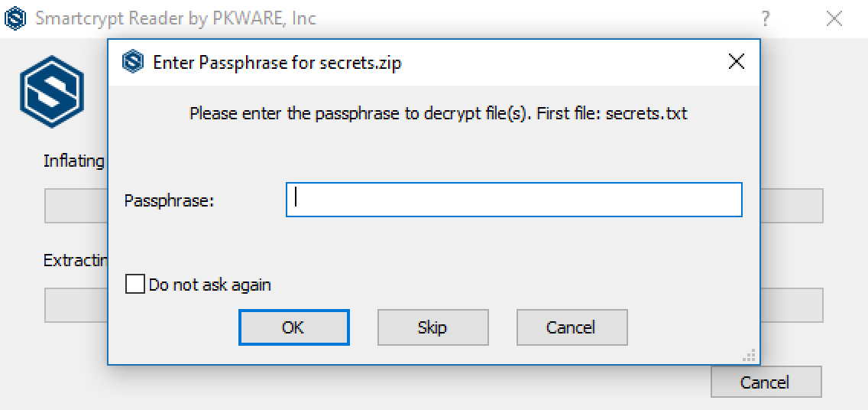Enable the "Do not ask again" checkbox
The height and width of the screenshot is (410, 868).
(x=135, y=285)
